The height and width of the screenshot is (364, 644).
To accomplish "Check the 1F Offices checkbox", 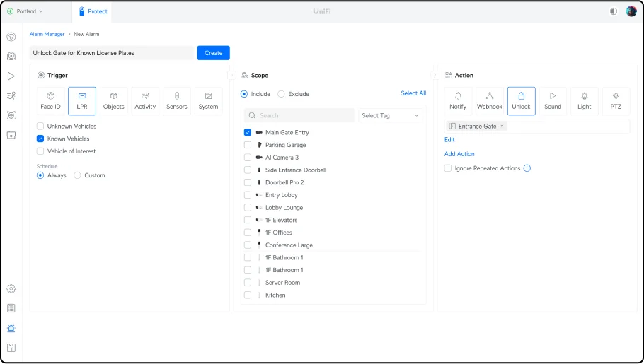I will tap(248, 233).
